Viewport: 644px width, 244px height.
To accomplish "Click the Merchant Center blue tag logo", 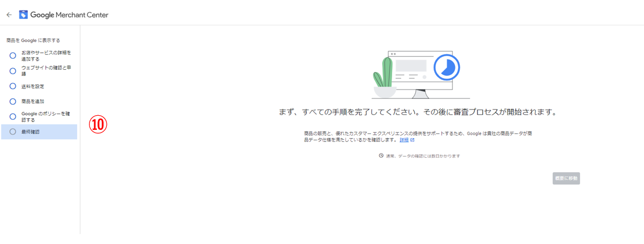I will pyautogui.click(x=24, y=15).
